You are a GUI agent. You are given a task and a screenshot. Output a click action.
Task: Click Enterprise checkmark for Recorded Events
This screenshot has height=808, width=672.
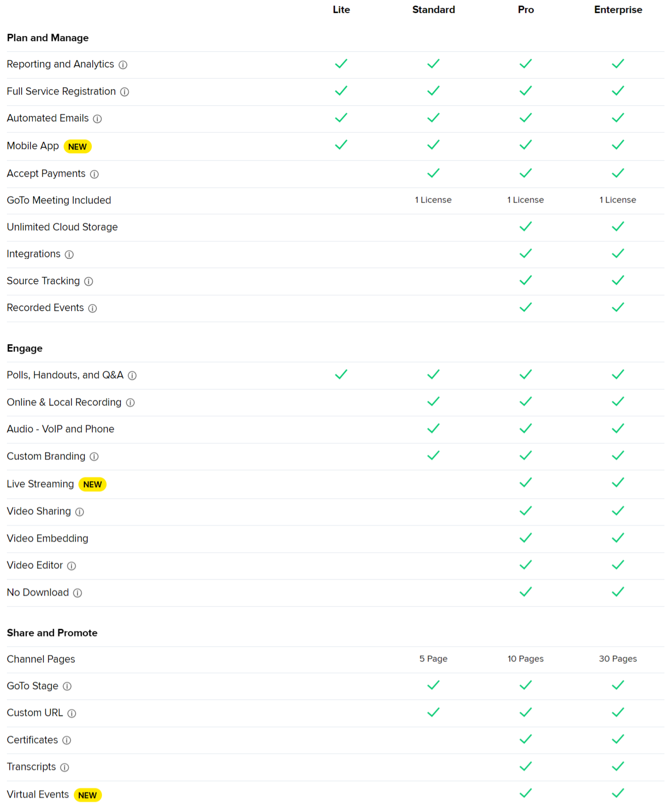[618, 307]
